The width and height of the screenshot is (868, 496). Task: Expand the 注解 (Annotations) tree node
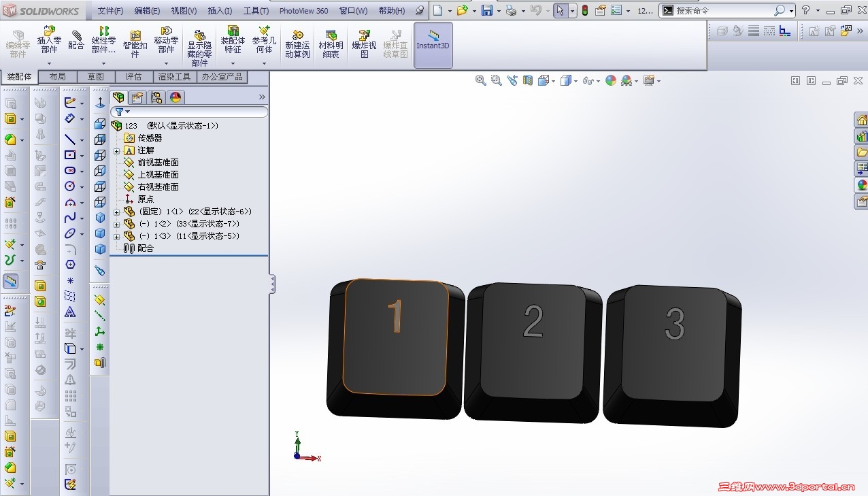pos(116,150)
